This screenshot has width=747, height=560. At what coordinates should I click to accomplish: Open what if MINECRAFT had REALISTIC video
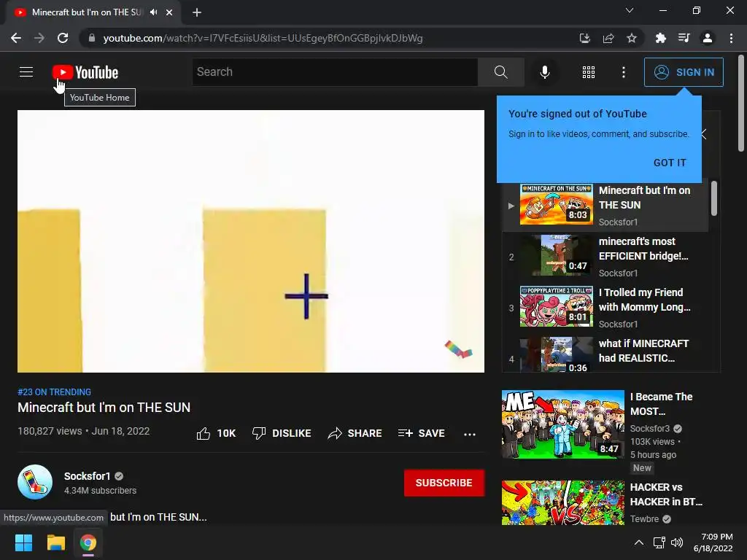pyautogui.click(x=605, y=354)
